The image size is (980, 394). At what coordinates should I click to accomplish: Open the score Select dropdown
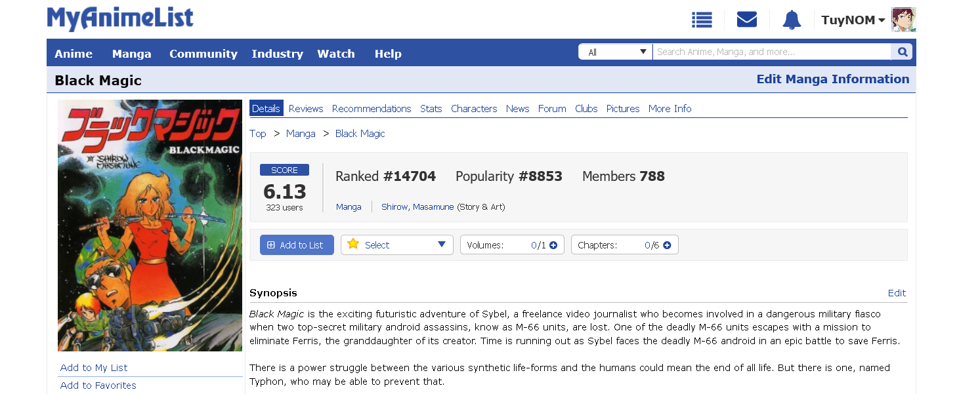coord(397,245)
